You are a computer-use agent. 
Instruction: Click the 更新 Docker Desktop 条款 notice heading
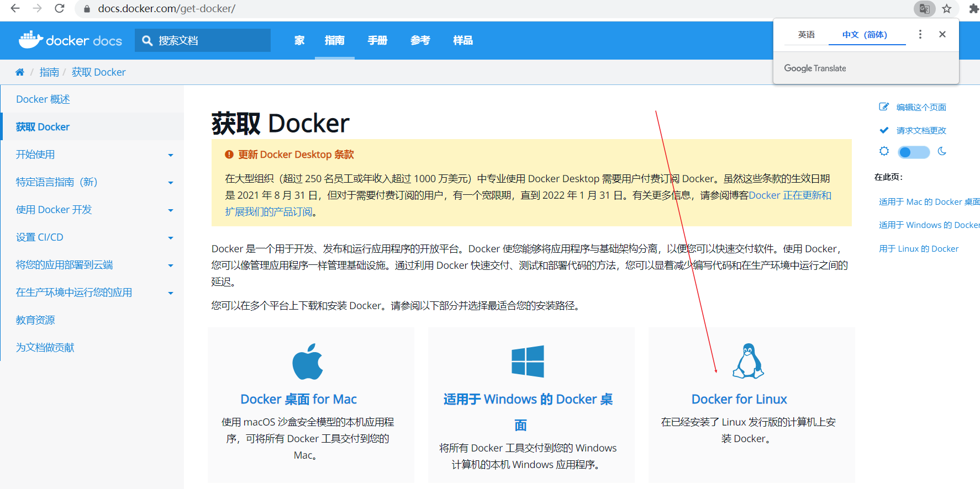[296, 155]
